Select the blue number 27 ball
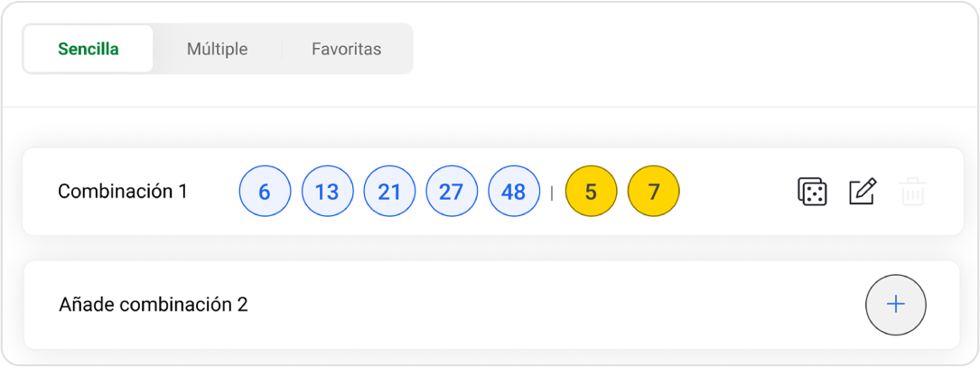Viewport: 980px width, 368px height. click(x=452, y=192)
